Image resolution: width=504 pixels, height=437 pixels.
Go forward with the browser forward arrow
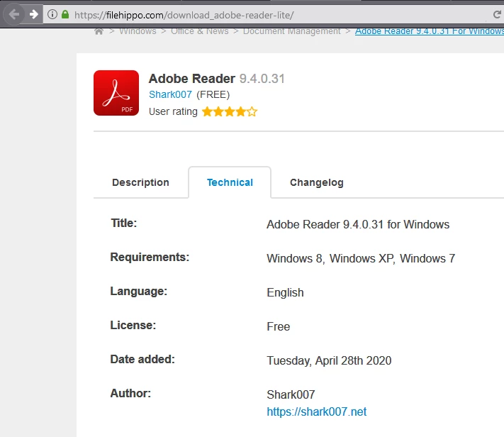click(x=33, y=14)
